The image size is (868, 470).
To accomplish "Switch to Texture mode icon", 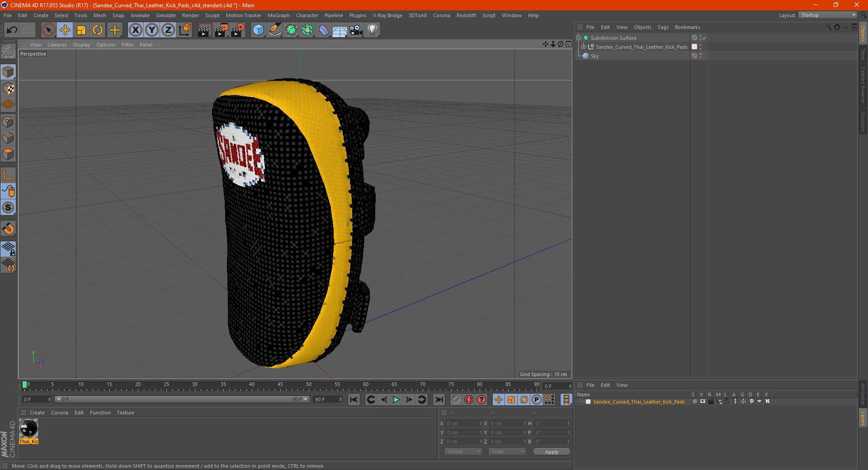I will (x=8, y=89).
